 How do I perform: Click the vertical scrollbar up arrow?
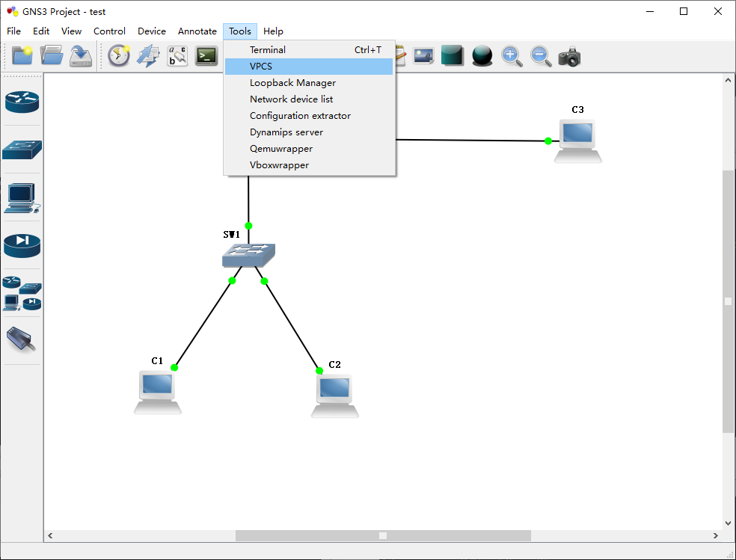[728, 80]
